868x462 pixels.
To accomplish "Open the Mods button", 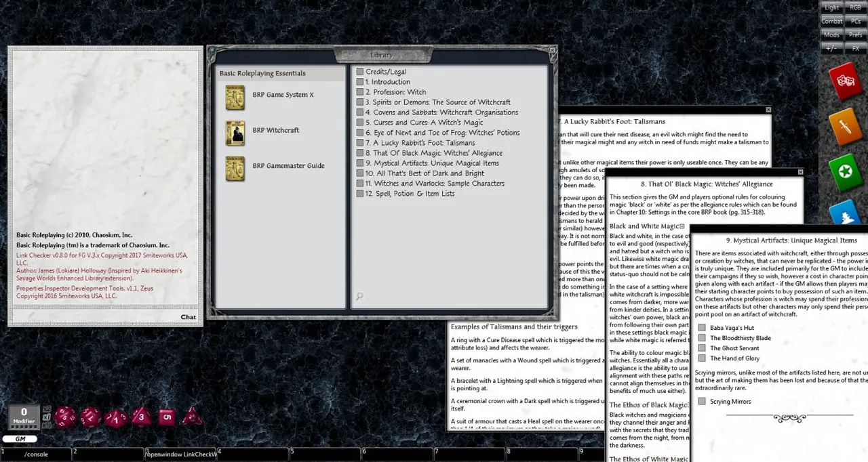I will [832, 35].
